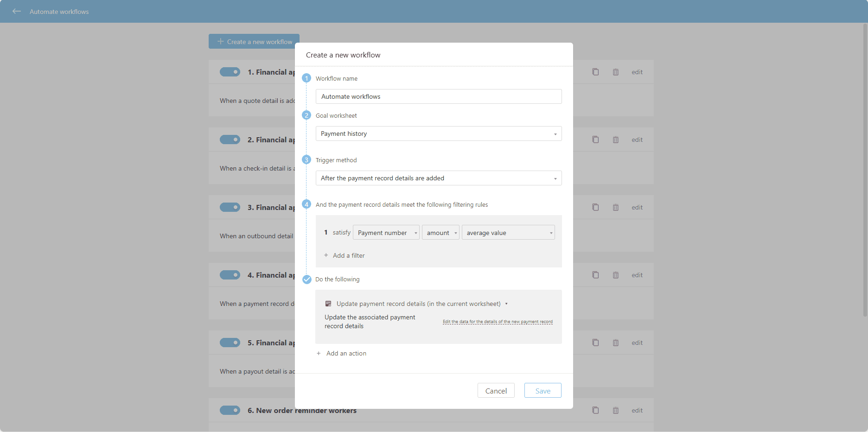Screen dimensions: 868x432
Task: Expand the Trigger method dropdown
Action: [438, 178]
